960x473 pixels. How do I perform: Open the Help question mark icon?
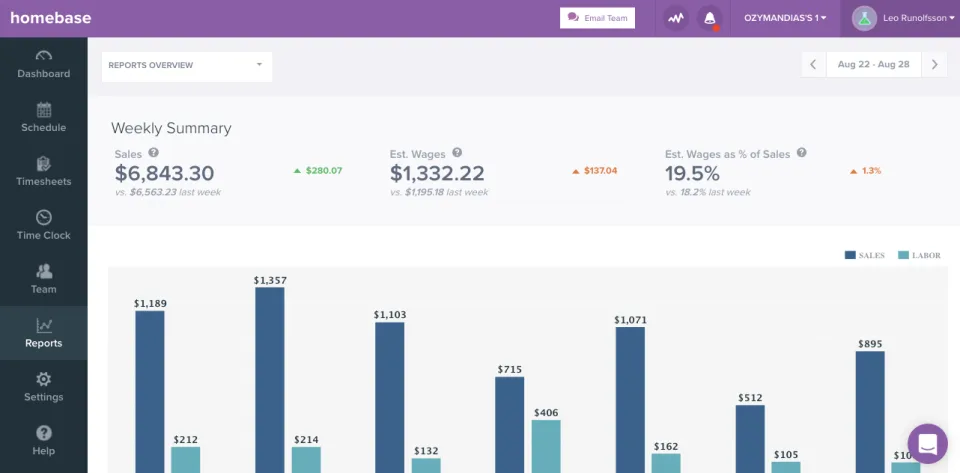click(x=43, y=433)
